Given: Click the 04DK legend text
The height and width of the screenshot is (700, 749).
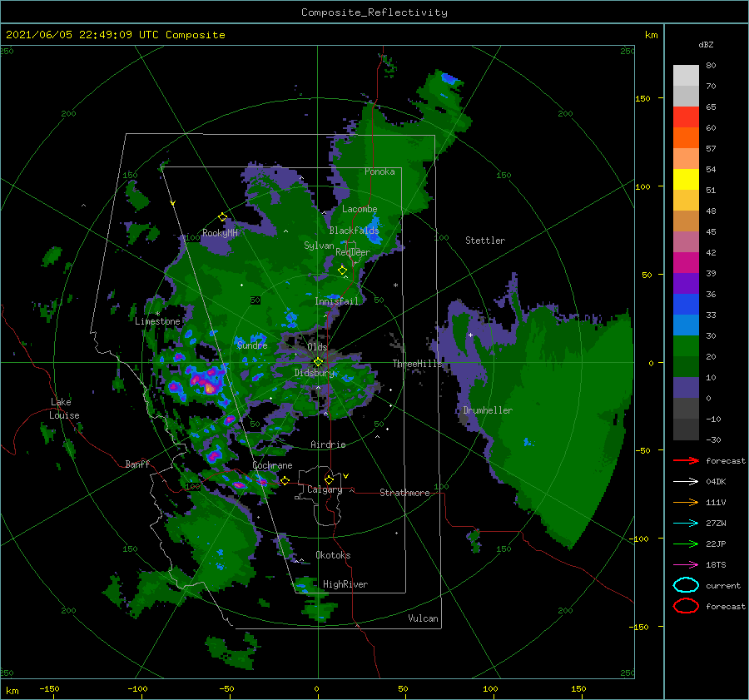Looking at the screenshot, I should coord(716,482).
